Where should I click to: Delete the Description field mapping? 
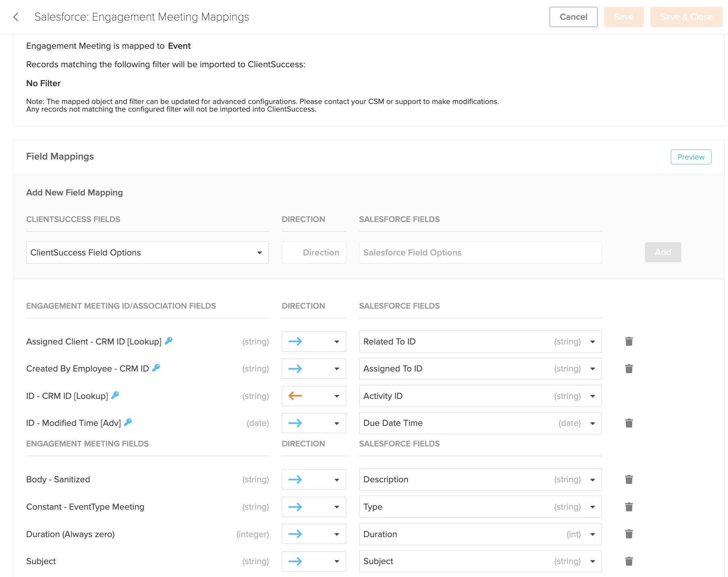coord(629,479)
